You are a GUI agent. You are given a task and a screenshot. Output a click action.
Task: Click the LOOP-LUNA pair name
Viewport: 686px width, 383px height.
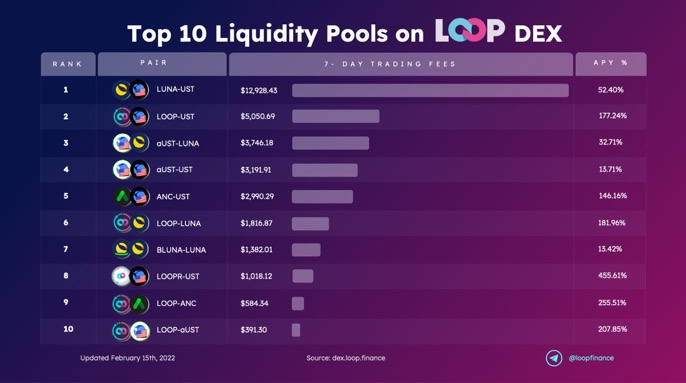178,223
